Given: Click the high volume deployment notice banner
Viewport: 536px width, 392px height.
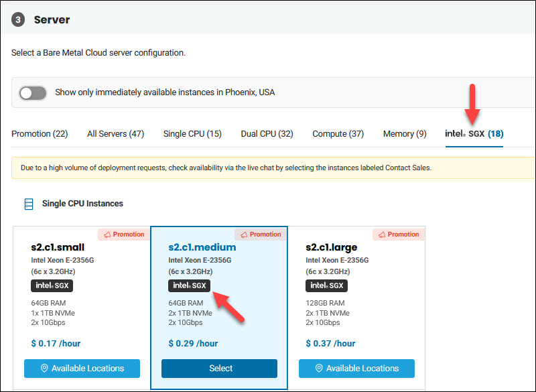Looking at the screenshot, I should coord(273,168).
